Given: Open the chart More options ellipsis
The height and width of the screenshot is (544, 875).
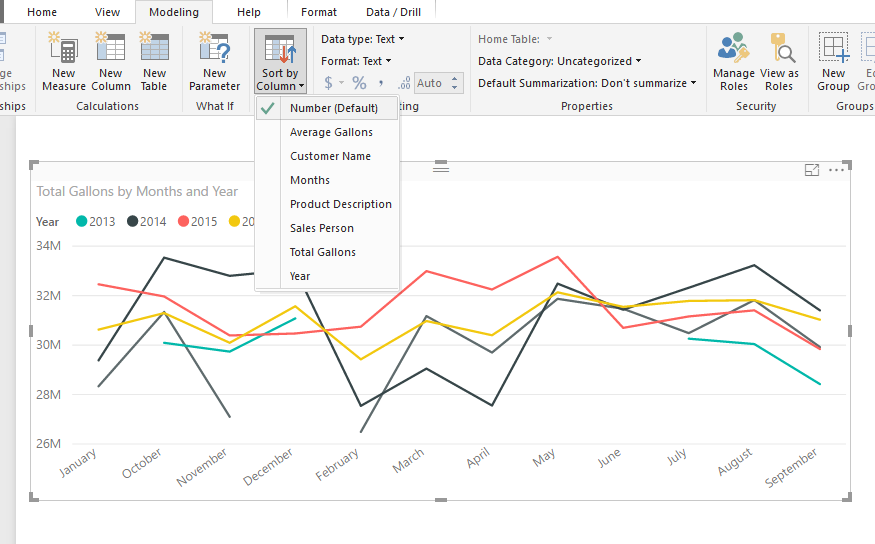Looking at the screenshot, I should 836,170.
